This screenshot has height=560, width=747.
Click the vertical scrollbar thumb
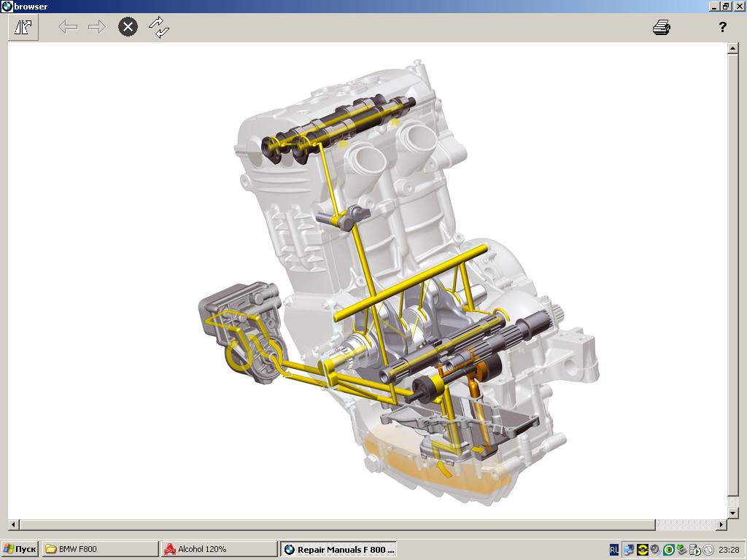point(733,275)
